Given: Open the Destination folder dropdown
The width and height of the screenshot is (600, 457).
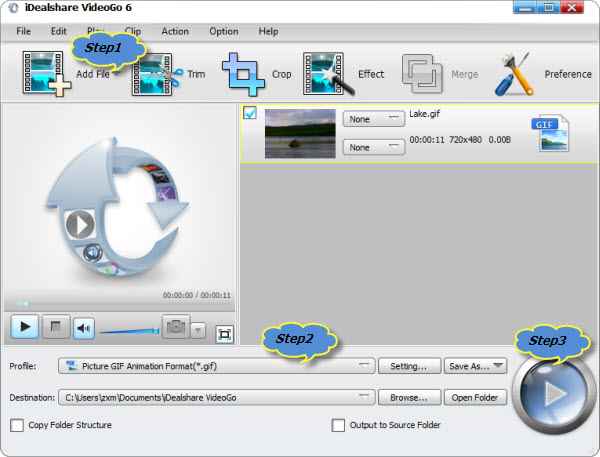Looking at the screenshot, I should (x=217, y=397).
